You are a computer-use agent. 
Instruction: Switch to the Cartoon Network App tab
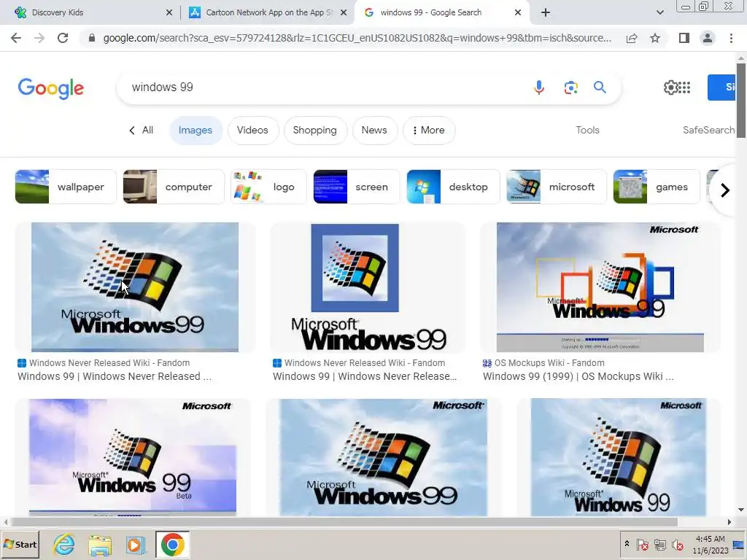click(268, 13)
